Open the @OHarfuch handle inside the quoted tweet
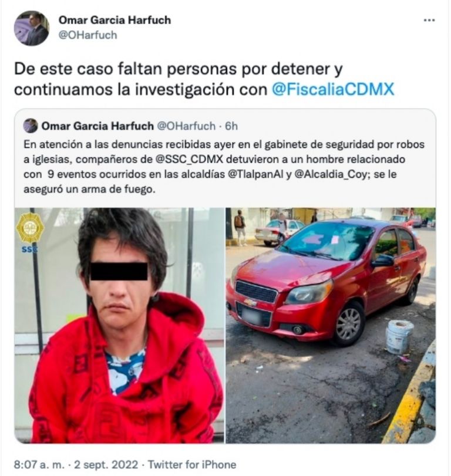The image size is (451, 476). pyautogui.click(x=186, y=126)
